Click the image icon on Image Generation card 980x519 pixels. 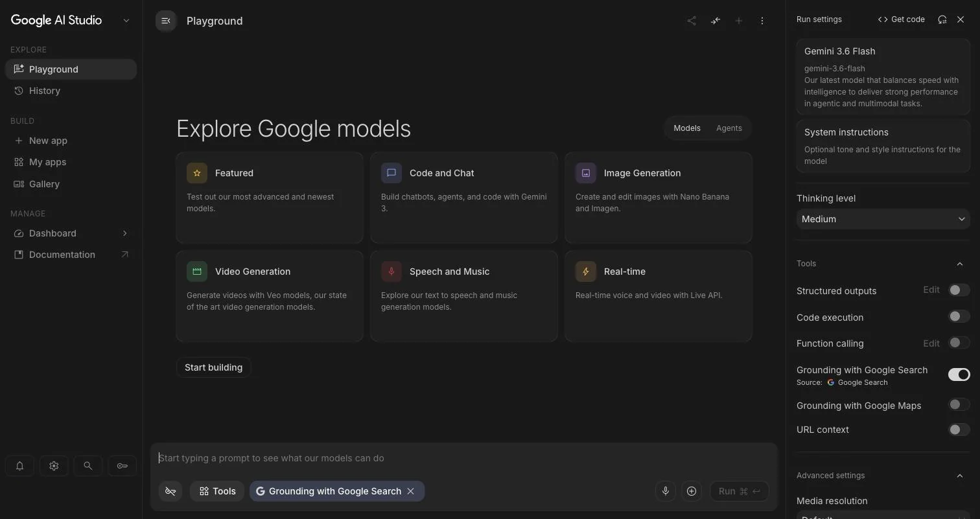pyautogui.click(x=586, y=173)
